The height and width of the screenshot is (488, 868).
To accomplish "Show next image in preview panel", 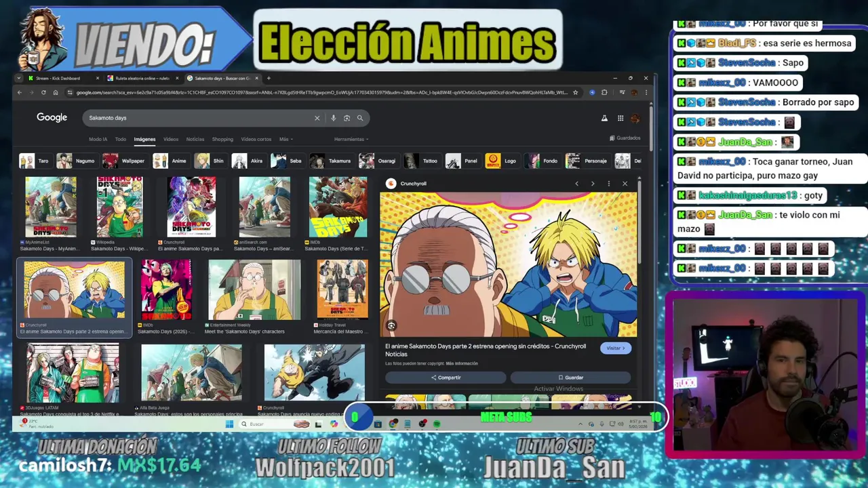I will pyautogui.click(x=593, y=184).
